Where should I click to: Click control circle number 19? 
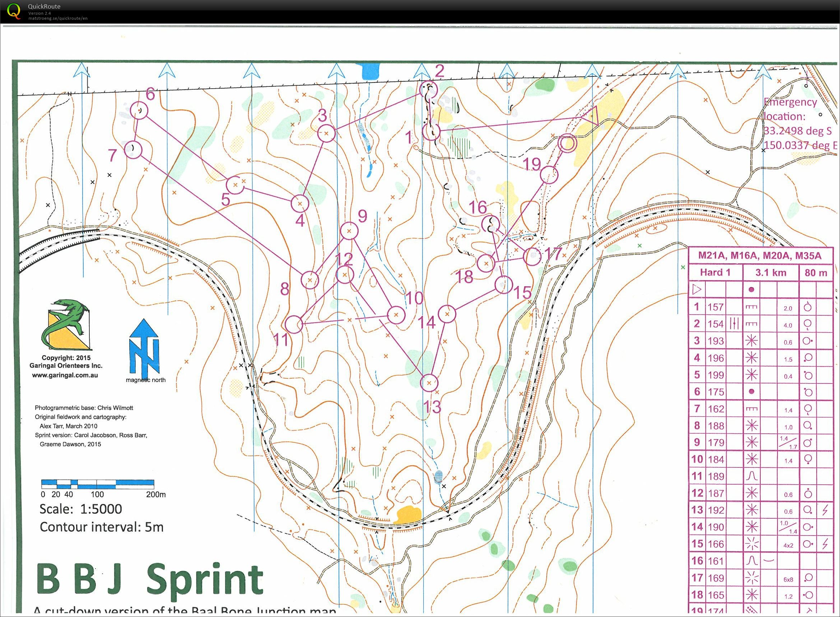coord(549,174)
